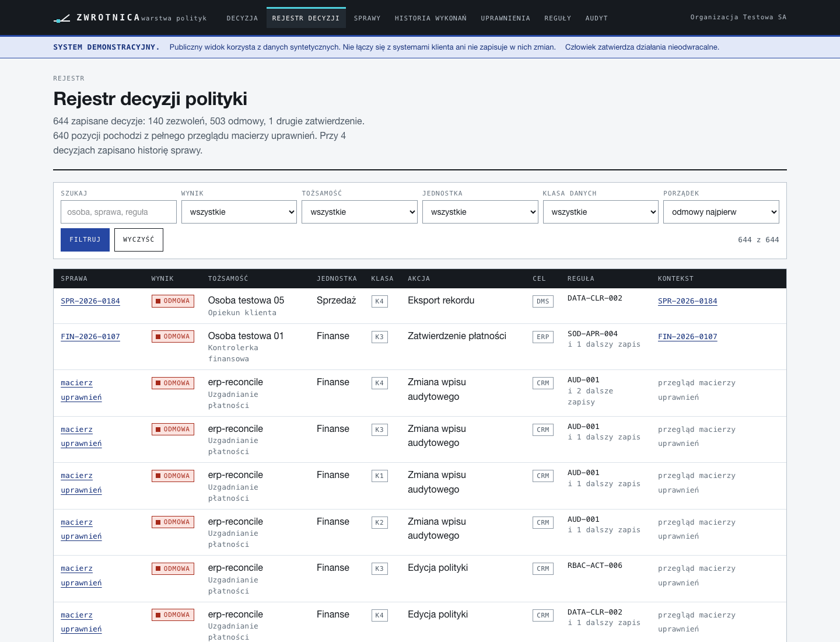Click CRM badge in RBAC-ACT-006 row
Viewport: 840px width, 642px height.
pyautogui.click(x=543, y=568)
